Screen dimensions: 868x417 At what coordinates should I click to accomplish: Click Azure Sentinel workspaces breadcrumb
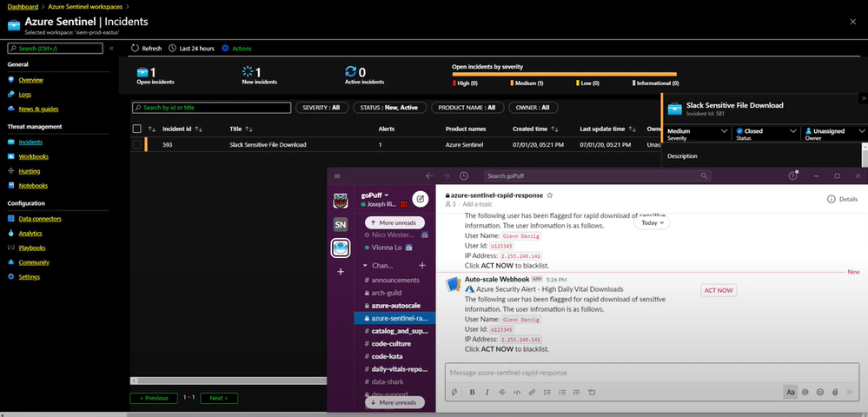coord(84,7)
